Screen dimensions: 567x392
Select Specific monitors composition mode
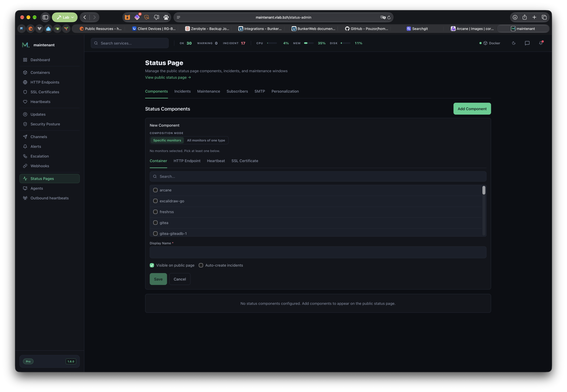[x=167, y=140]
